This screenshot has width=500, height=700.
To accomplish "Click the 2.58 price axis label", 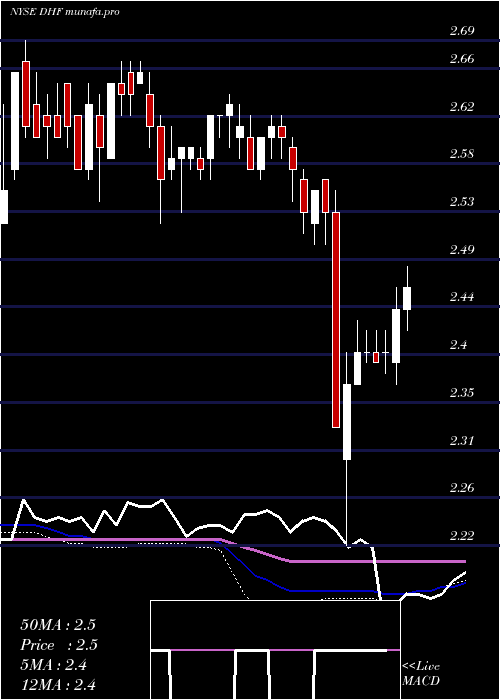I will click(462, 154).
